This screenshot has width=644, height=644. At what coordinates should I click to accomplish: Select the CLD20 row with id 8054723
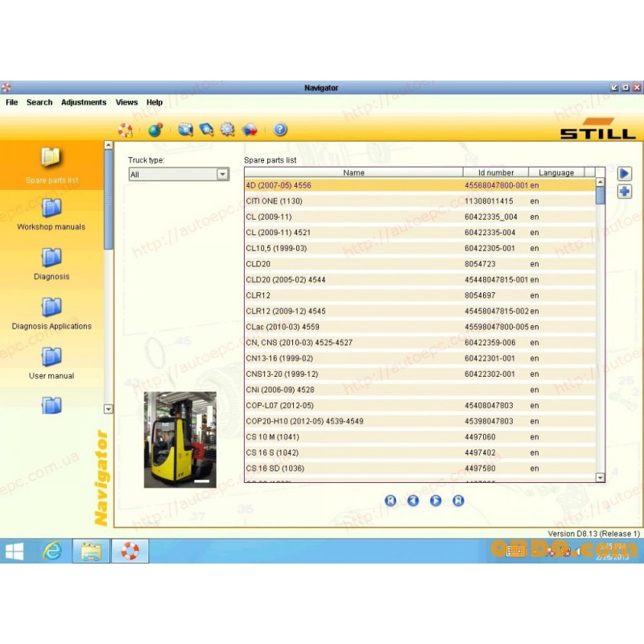click(x=419, y=264)
